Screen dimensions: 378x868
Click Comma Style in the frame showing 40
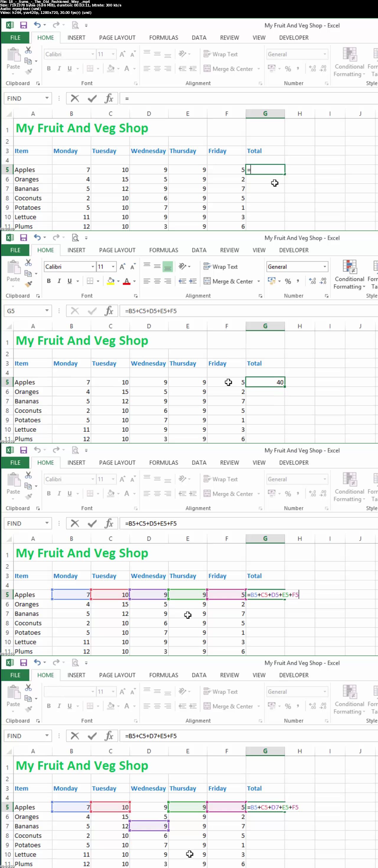(x=298, y=281)
